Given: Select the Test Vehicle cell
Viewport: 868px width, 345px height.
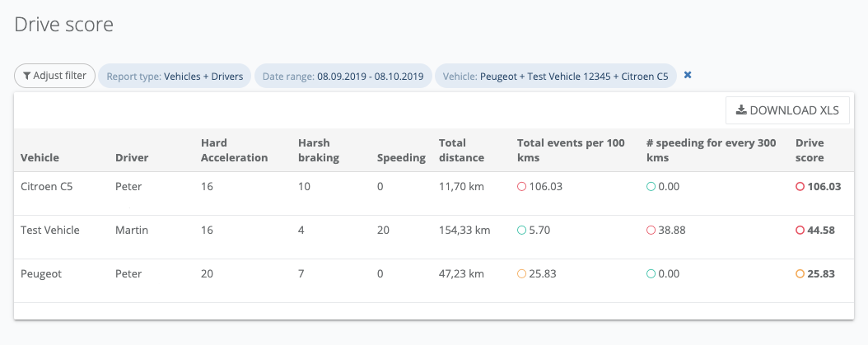Looking at the screenshot, I should click(x=49, y=230).
